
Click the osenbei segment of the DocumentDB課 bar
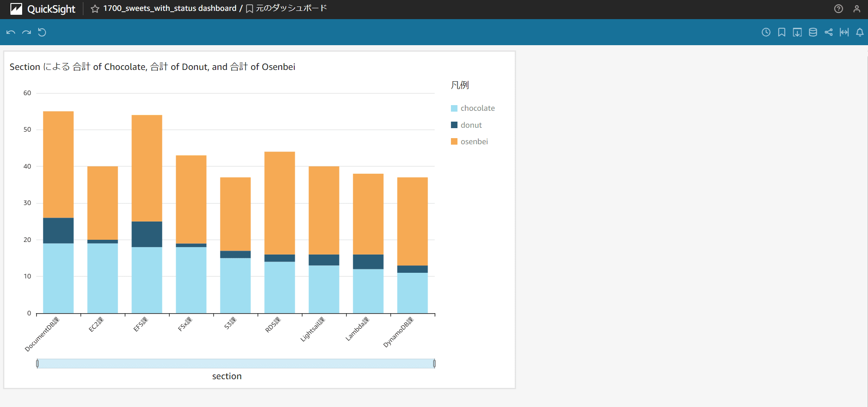(x=58, y=165)
